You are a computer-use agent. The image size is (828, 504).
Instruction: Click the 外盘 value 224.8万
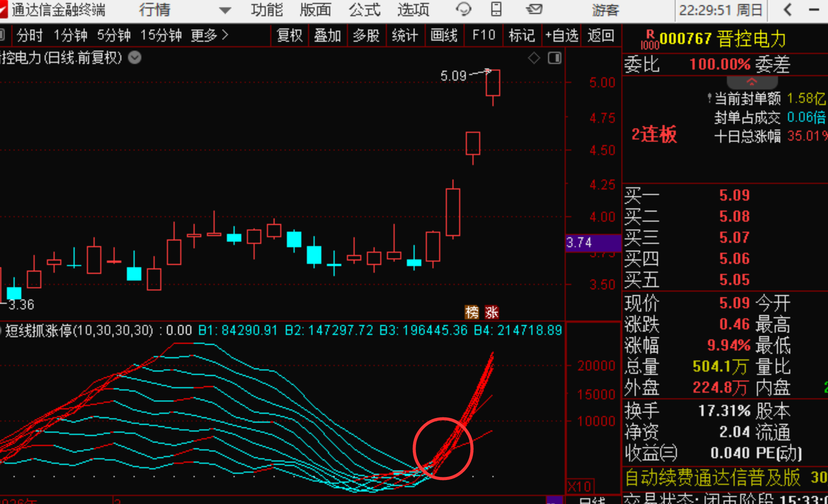[720, 388]
